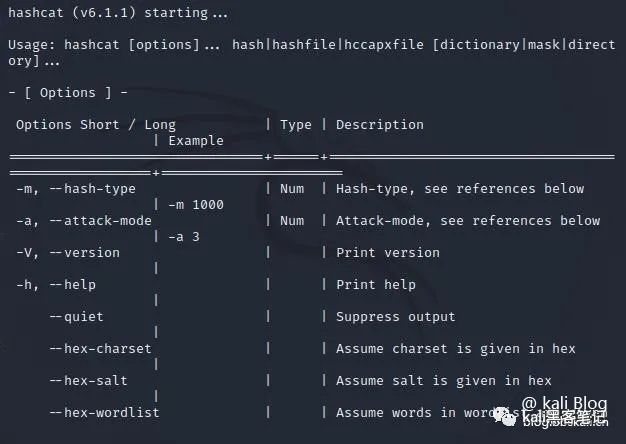Click the '-a, --attack-mode' option text
Screen dimensions: 626x444
tap(84, 221)
